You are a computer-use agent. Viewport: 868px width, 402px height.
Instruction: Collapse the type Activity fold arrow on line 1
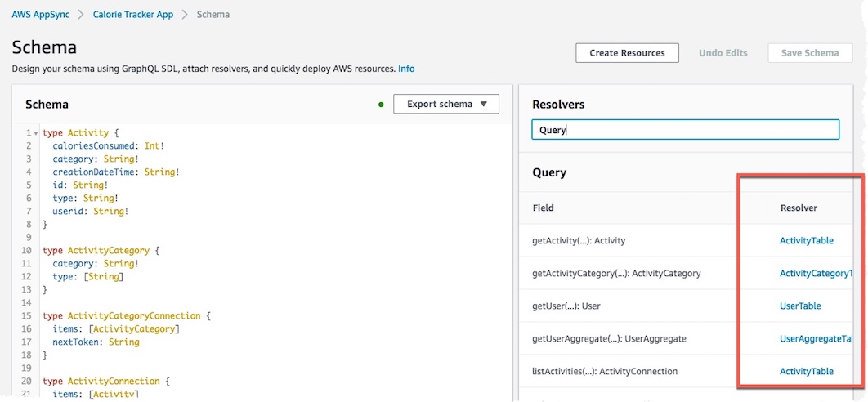tap(36, 133)
